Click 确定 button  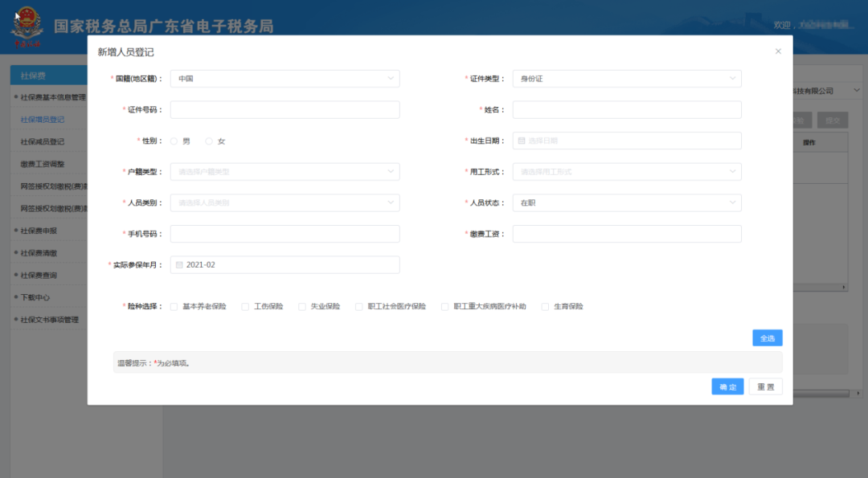(x=727, y=386)
